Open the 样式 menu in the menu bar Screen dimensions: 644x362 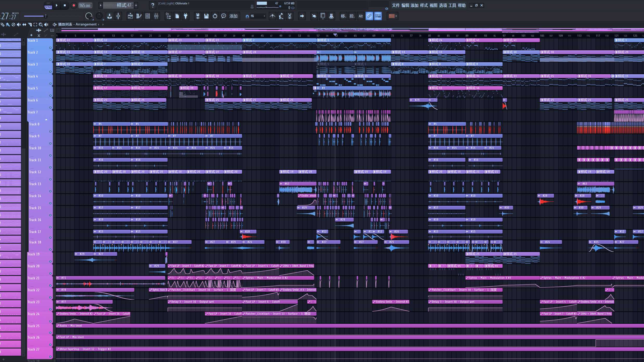pos(424,5)
